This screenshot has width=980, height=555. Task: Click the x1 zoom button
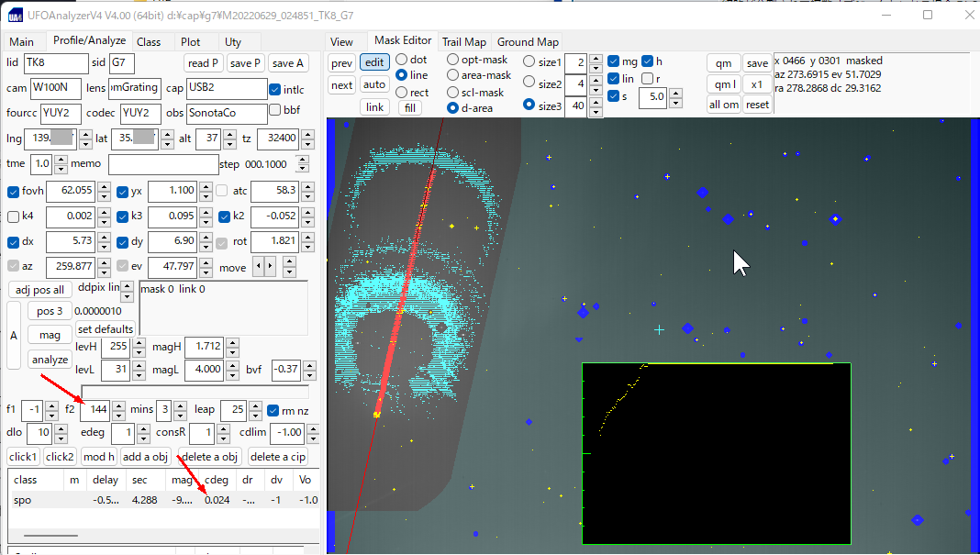[756, 84]
